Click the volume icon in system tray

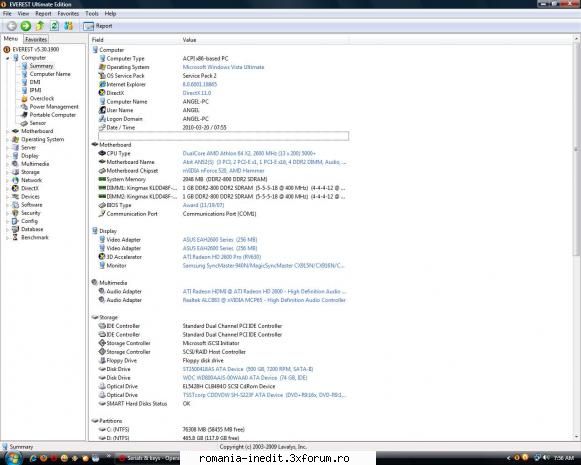546,458
